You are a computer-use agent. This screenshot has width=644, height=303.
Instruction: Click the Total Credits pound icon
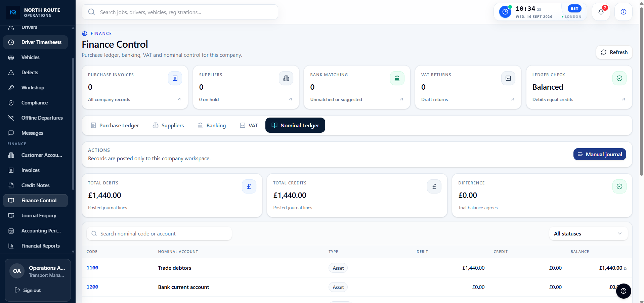coord(434,186)
